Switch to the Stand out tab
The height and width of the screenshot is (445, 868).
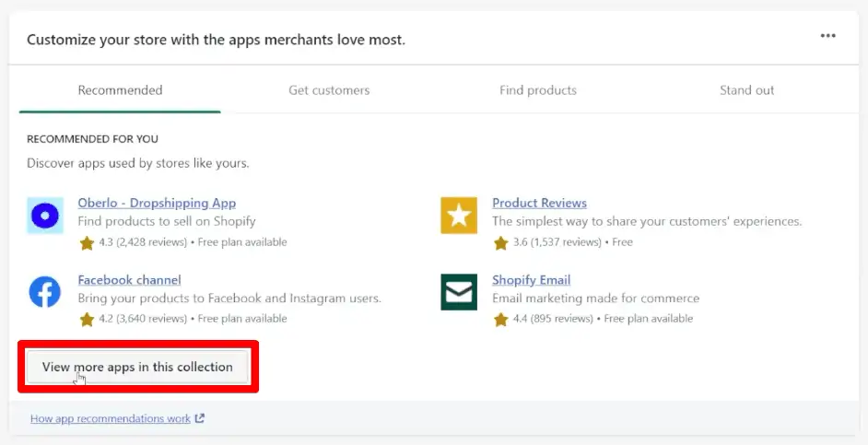click(746, 90)
